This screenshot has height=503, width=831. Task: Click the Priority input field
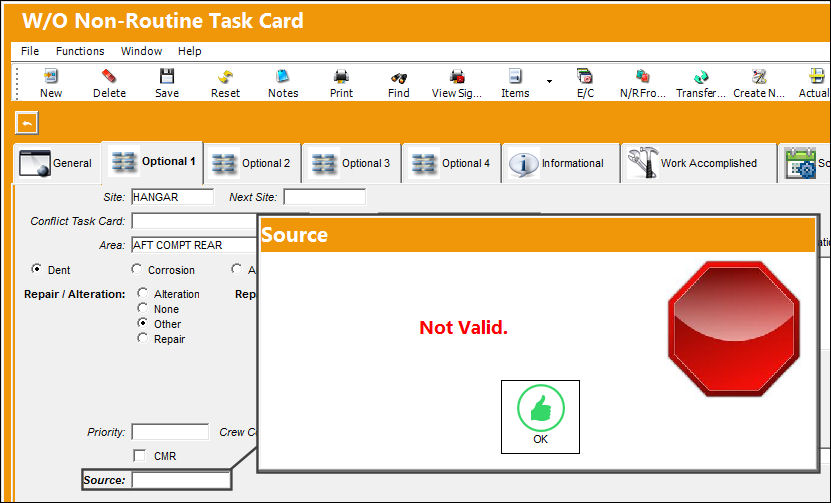click(x=170, y=431)
